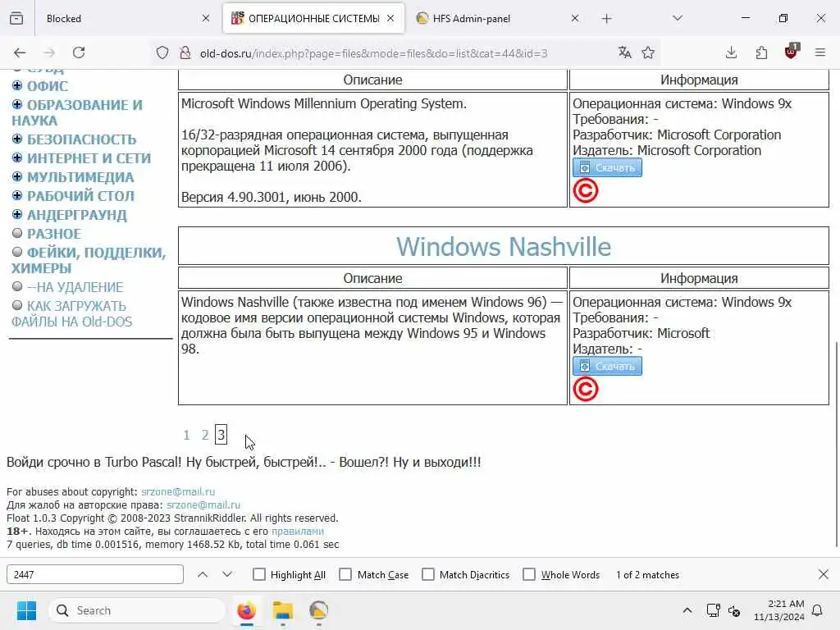Viewport: 840px width, 630px height.
Task: Click copyright icon under Windows Millennium
Action: click(x=586, y=190)
